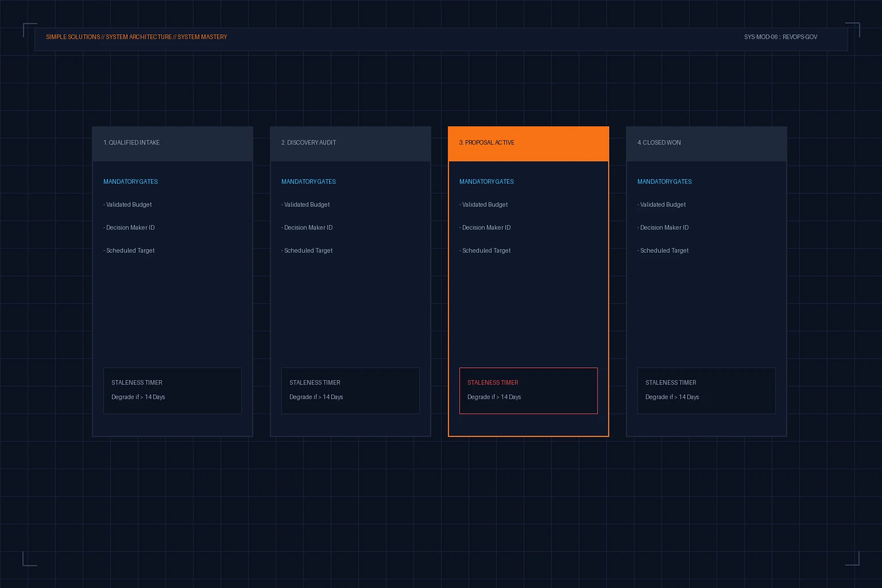
Task: Click MANDATORY GATES in Discovery Audit card
Action: click(309, 181)
